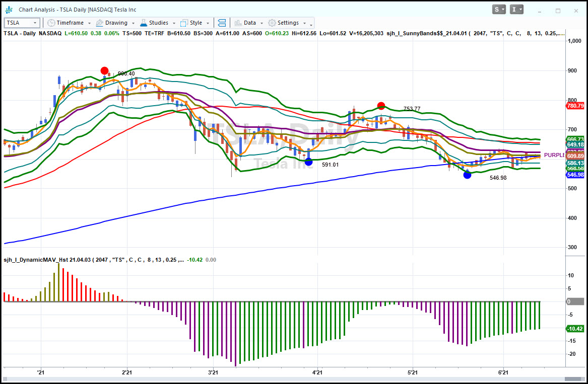Open the TSLA symbol dropdown box
Image resolution: width=588 pixels, height=384 pixels.
pyautogui.click(x=22, y=23)
